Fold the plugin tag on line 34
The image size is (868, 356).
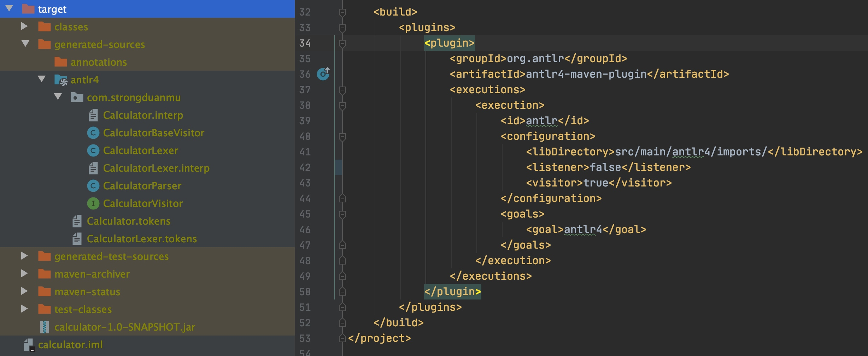click(x=342, y=43)
